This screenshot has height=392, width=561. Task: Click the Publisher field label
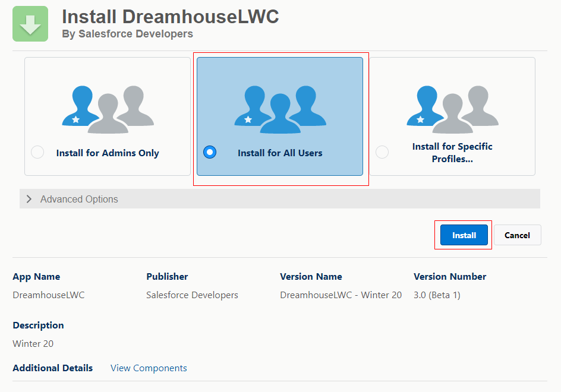click(167, 276)
